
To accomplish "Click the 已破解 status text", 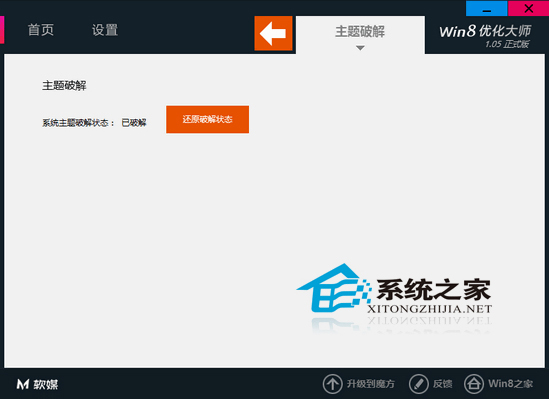I will click(134, 123).
